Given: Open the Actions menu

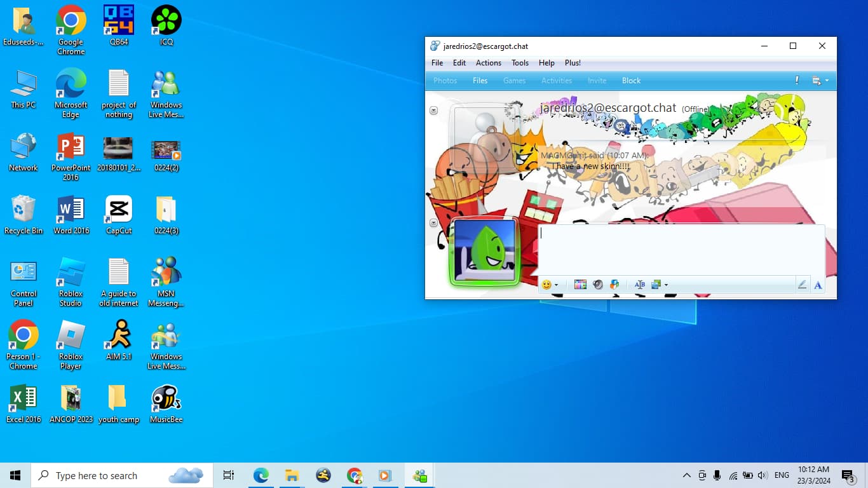Looking at the screenshot, I should click(488, 63).
